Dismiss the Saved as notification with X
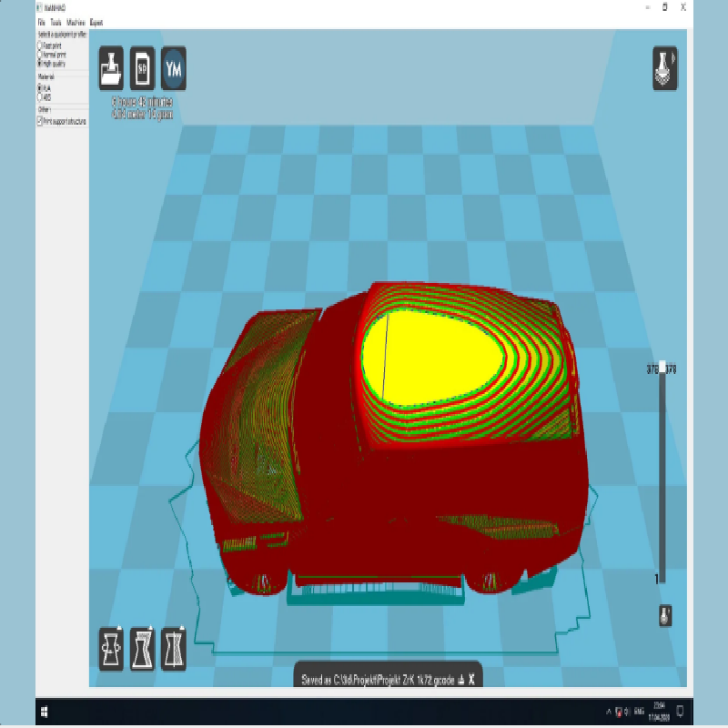The image size is (728, 728). [472, 679]
